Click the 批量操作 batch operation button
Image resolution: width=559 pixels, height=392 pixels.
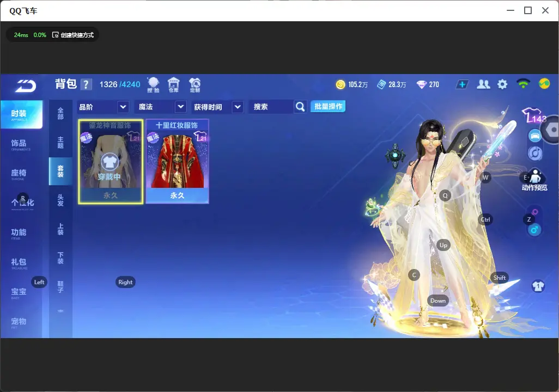(x=328, y=106)
